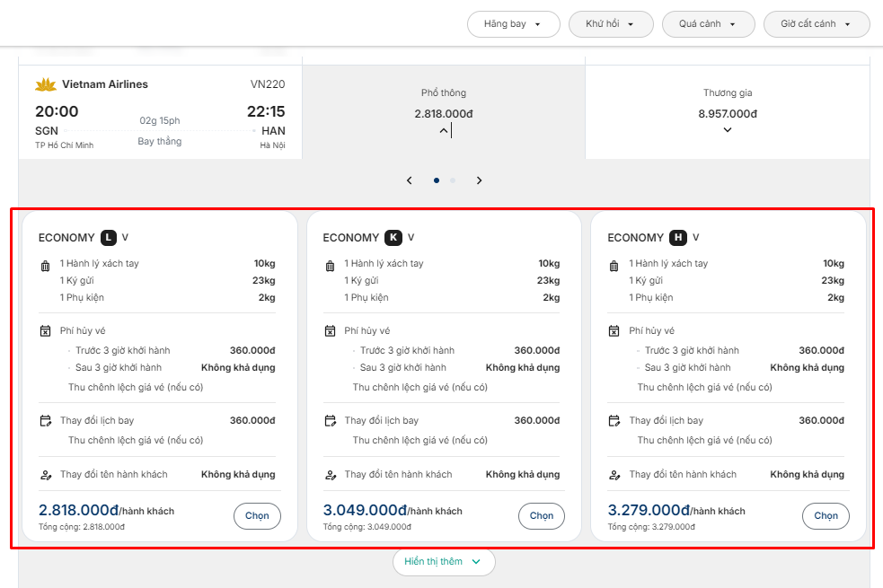The image size is (883, 588).
Task: Select the second carousel pagination dot
Action: tap(453, 180)
